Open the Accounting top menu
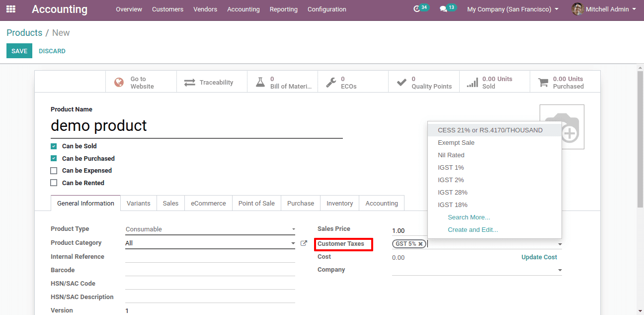The height and width of the screenshot is (315, 644). 243,9
